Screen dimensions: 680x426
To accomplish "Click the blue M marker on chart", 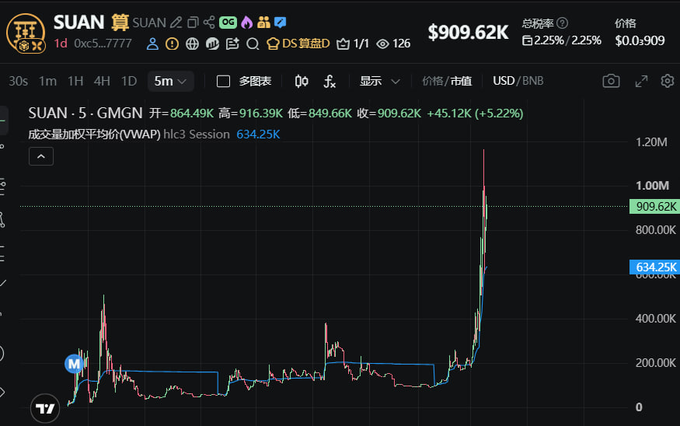I will pyautogui.click(x=74, y=364).
